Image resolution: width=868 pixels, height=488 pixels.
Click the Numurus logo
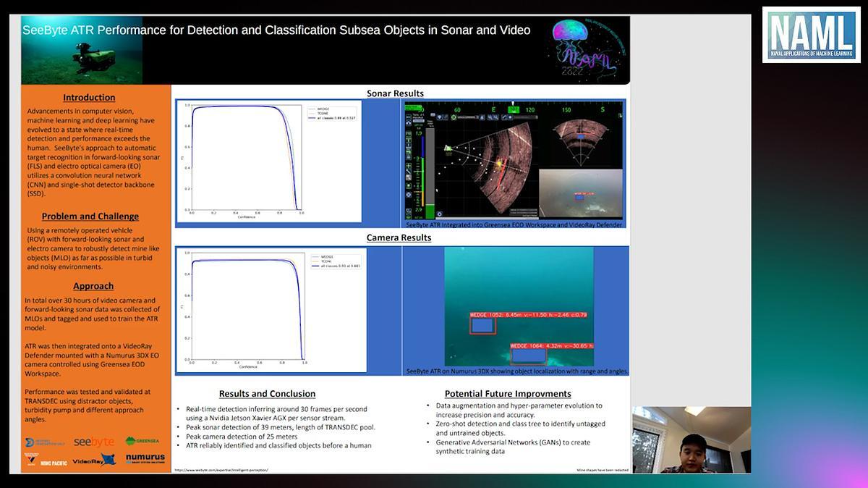click(x=145, y=459)
